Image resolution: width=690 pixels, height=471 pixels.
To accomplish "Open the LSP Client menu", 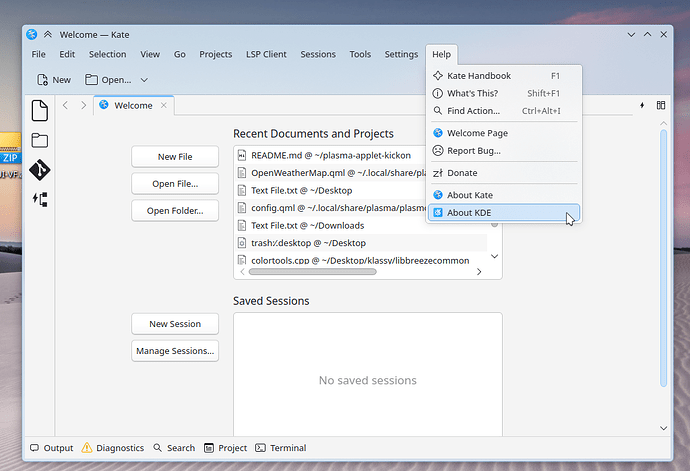I will [x=266, y=54].
